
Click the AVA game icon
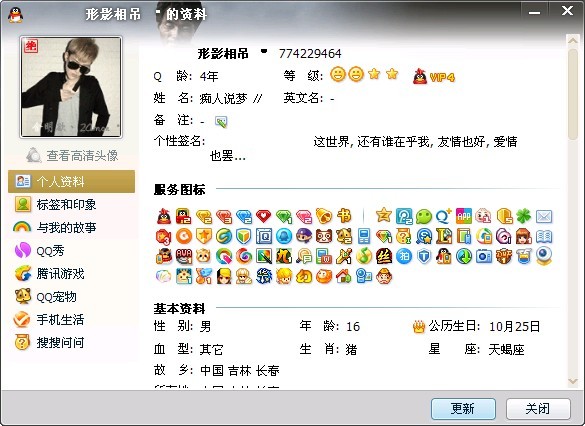tap(184, 256)
